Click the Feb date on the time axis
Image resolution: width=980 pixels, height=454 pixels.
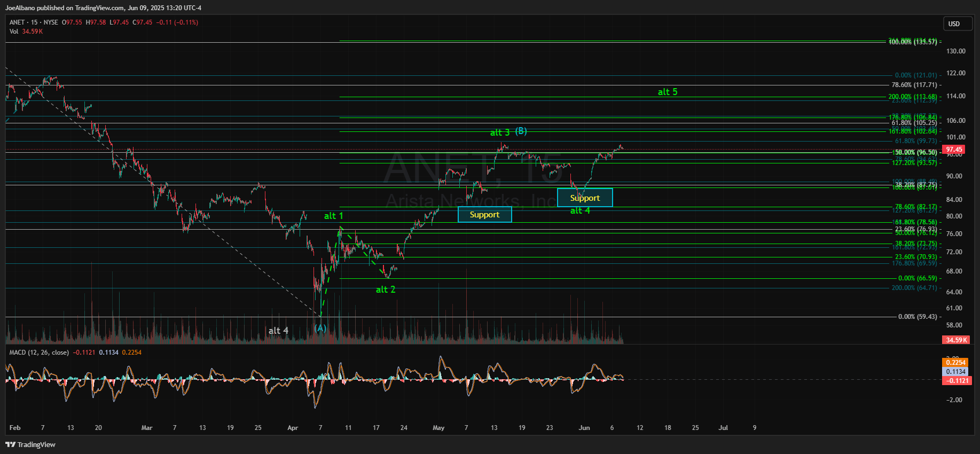pyautogui.click(x=15, y=428)
